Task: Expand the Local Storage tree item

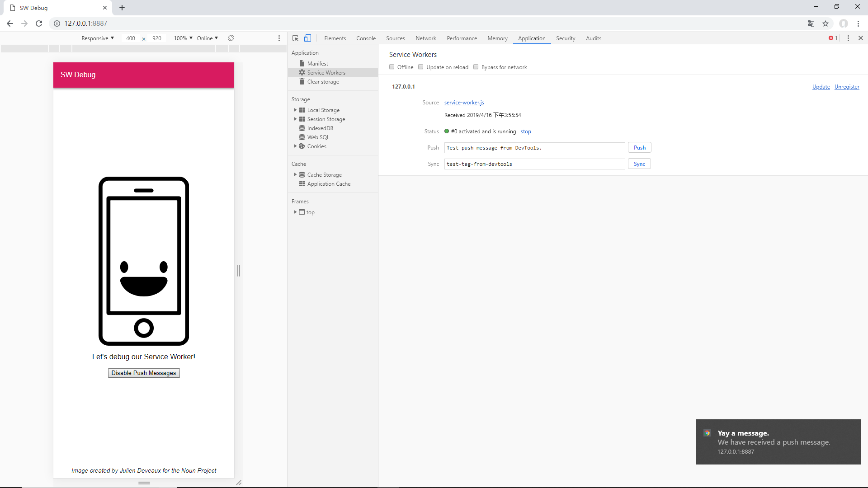Action: (x=295, y=110)
